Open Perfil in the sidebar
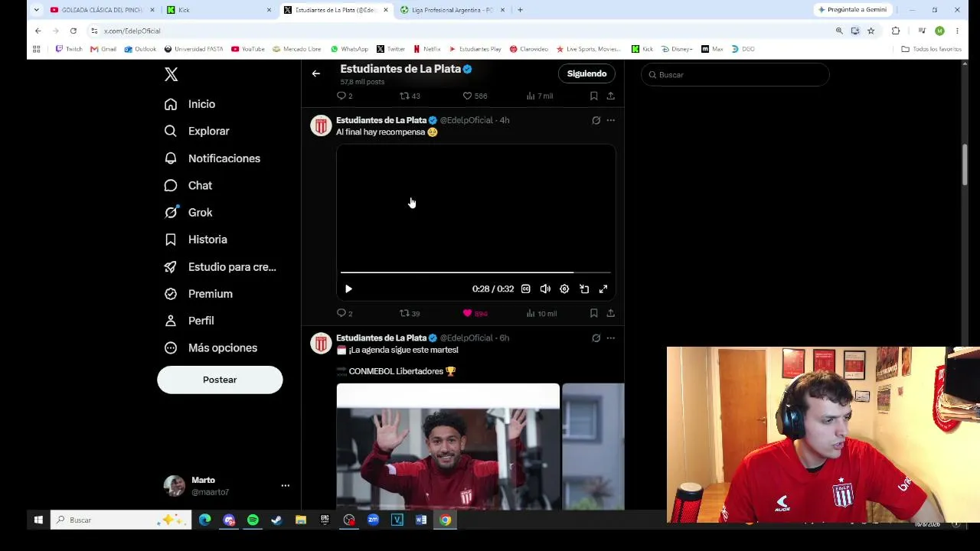This screenshot has width=980, height=551. point(189,321)
